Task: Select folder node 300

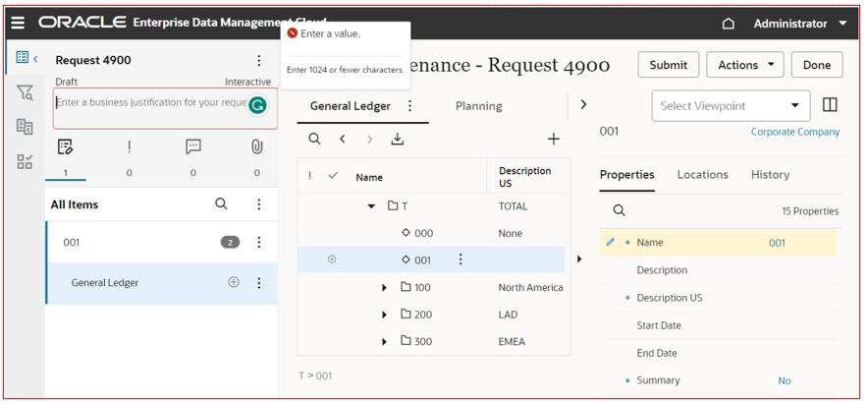Action: pos(416,341)
